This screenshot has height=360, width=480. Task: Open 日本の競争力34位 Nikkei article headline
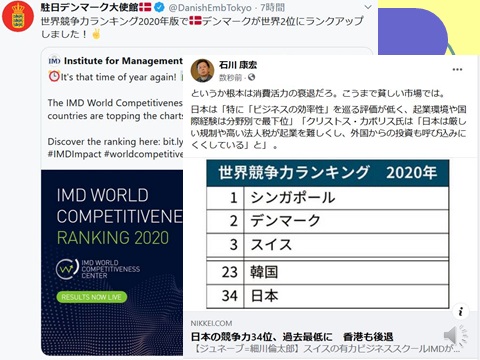pyautogui.click(x=292, y=337)
